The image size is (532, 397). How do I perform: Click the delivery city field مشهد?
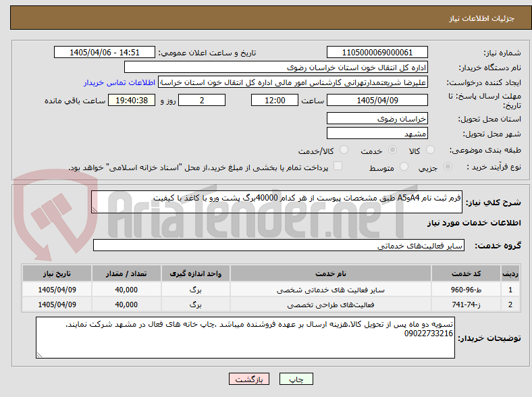[377, 133]
